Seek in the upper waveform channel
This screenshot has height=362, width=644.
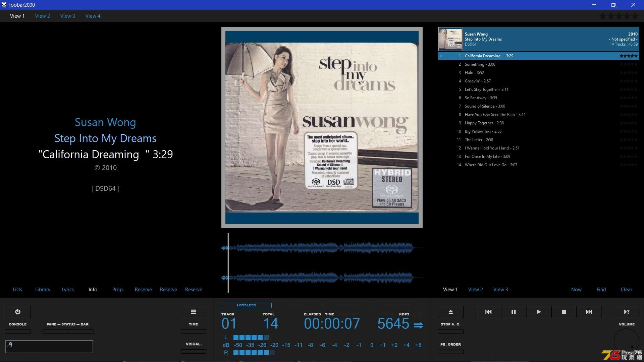coord(322,248)
